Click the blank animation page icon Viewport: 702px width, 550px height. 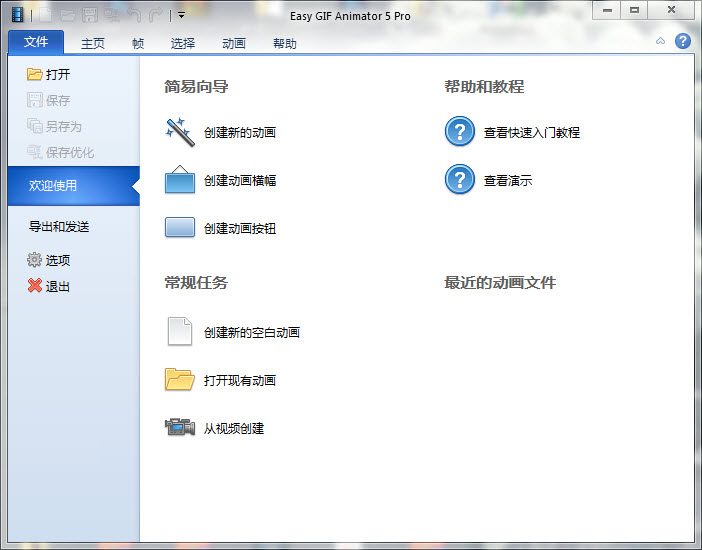pyautogui.click(x=180, y=332)
